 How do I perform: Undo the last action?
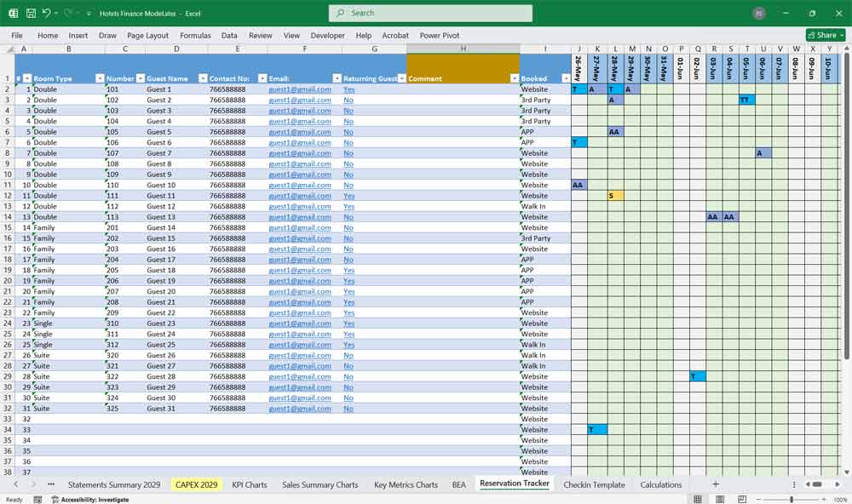coord(47,13)
